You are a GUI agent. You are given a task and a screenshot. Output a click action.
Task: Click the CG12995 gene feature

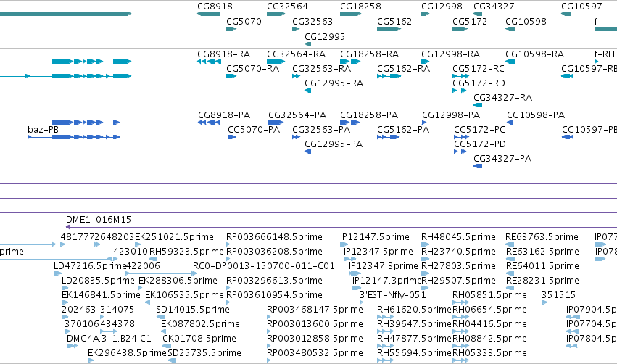point(308,44)
